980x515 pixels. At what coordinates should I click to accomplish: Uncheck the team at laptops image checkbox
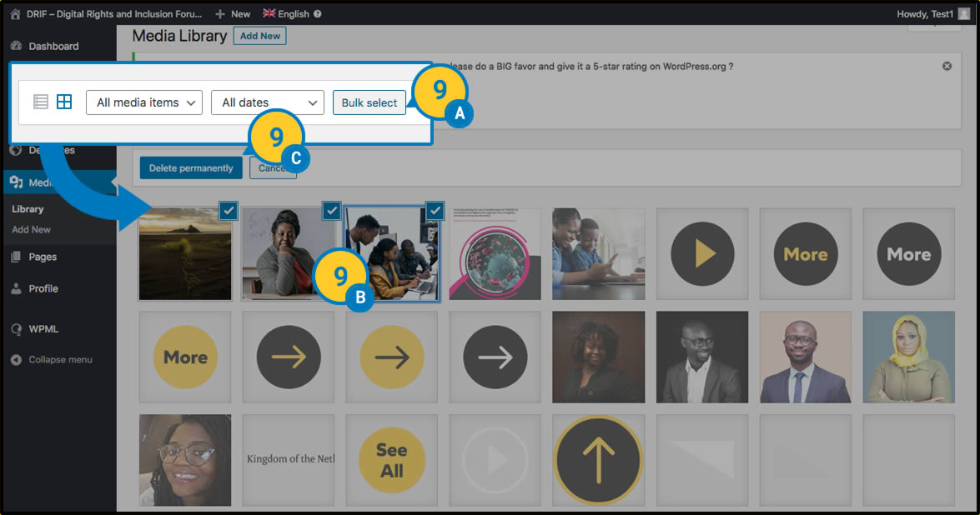click(x=435, y=211)
